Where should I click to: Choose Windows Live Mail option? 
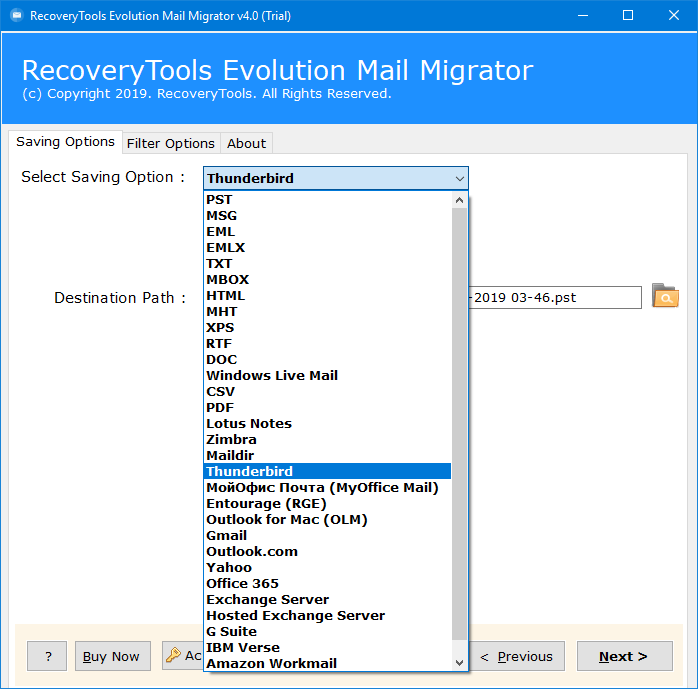(327, 376)
